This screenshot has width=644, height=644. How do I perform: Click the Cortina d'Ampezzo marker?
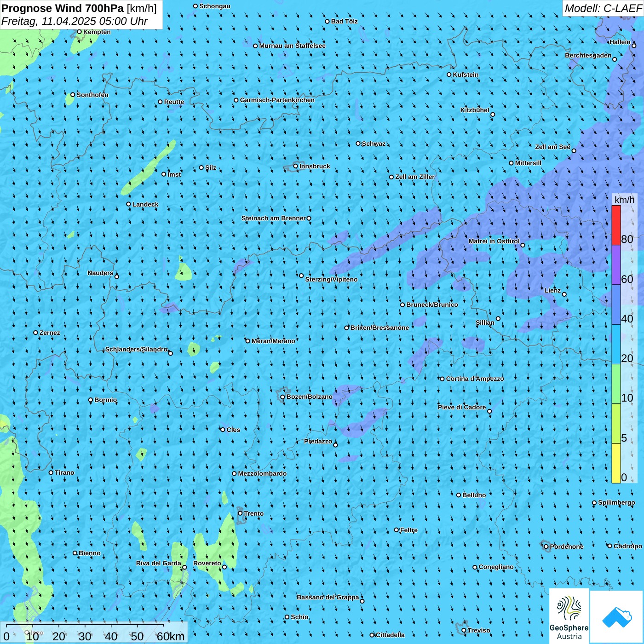[442, 379]
